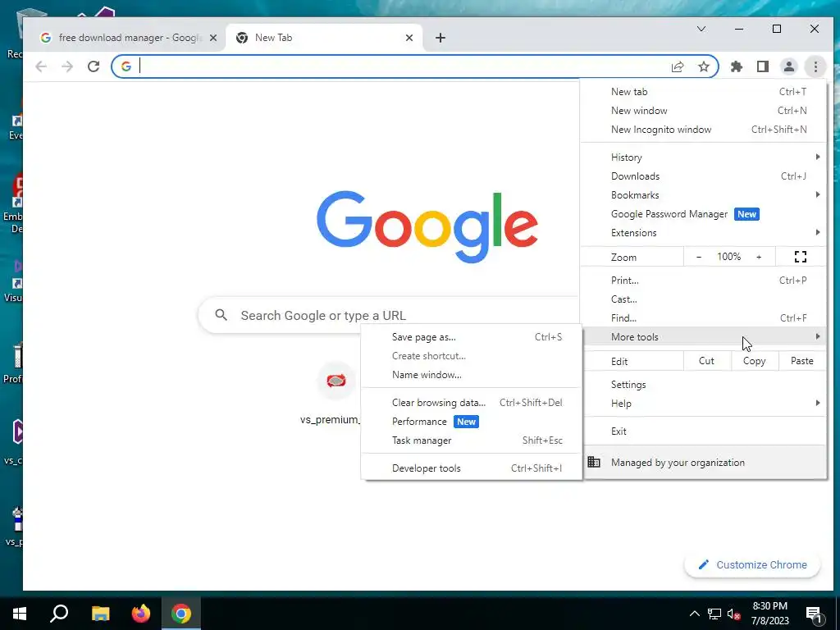Click the network tray icon

pyautogui.click(x=714, y=614)
